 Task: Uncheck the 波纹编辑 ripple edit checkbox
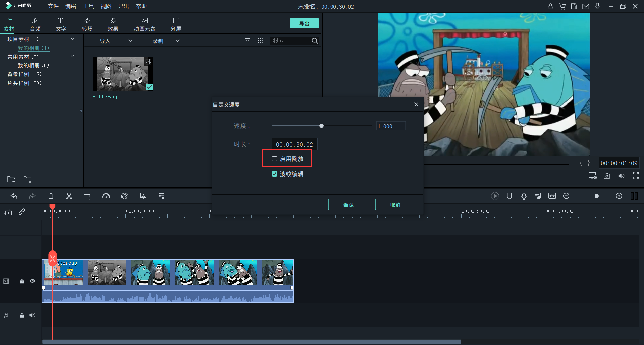pos(274,174)
